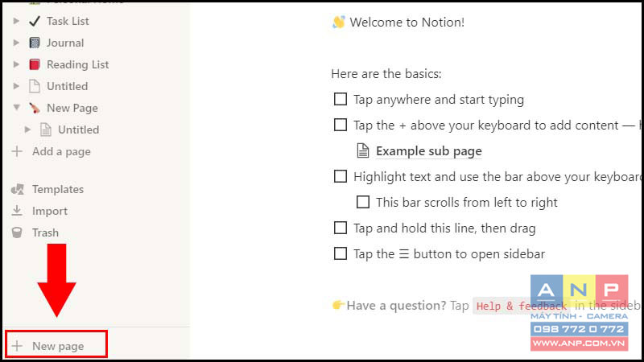Expand the Task List page tree
644x362 pixels.
pos(16,21)
